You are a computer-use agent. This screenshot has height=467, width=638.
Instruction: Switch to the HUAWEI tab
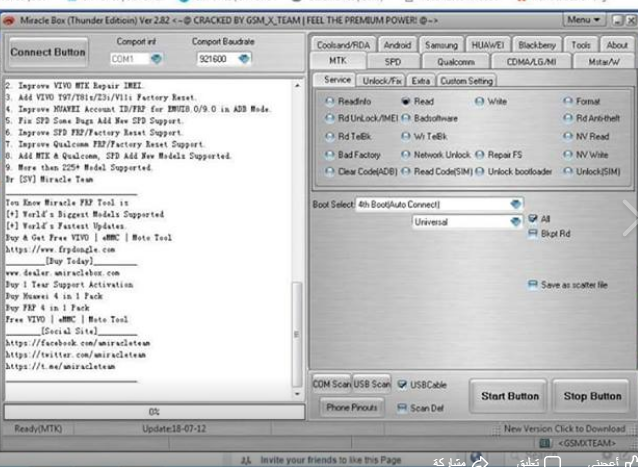pos(487,45)
